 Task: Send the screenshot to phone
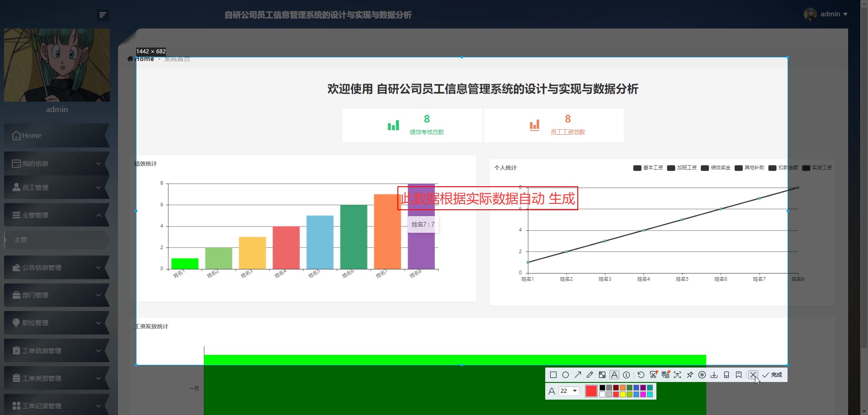pyautogui.click(x=726, y=375)
